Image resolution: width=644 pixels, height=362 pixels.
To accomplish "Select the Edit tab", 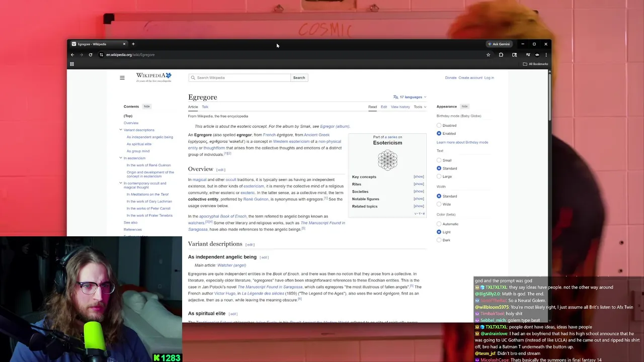I will click(x=384, y=107).
